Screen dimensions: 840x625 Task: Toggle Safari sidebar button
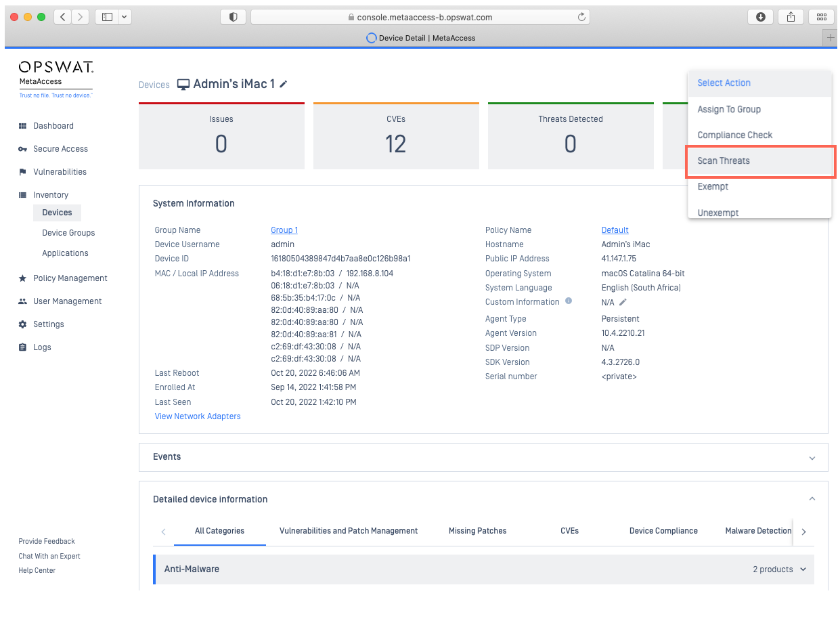tap(107, 17)
